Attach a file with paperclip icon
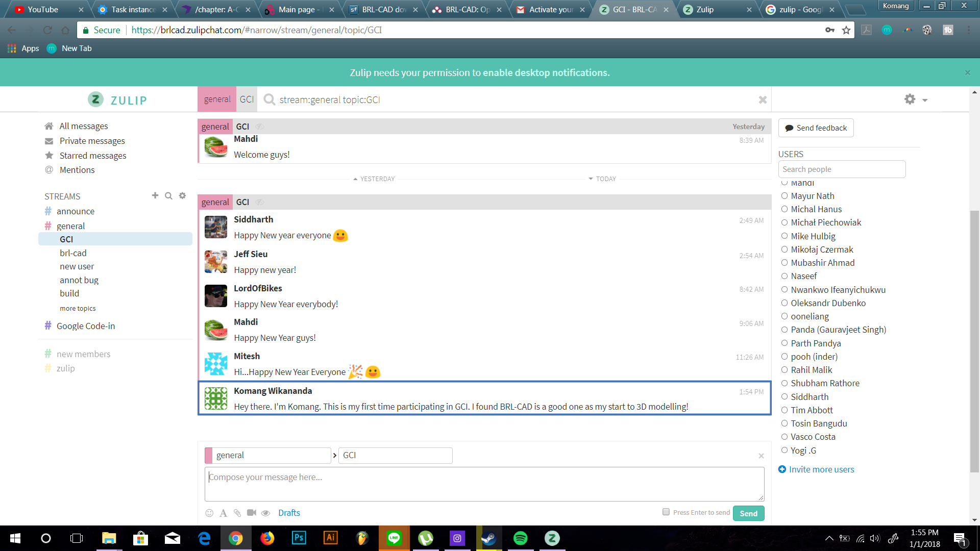Screen dimensions: 980x551 click(237, 513)
